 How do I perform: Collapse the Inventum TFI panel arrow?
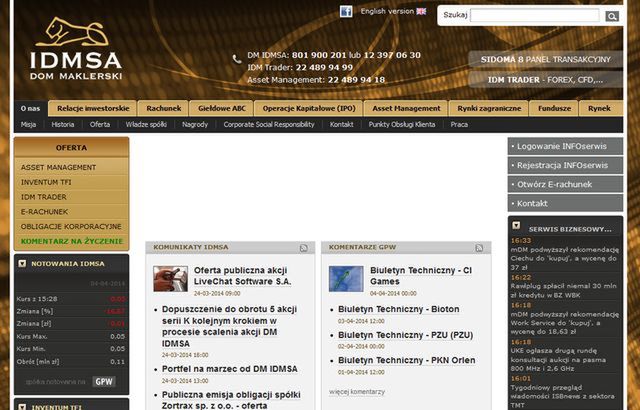(x=22, y=407)
